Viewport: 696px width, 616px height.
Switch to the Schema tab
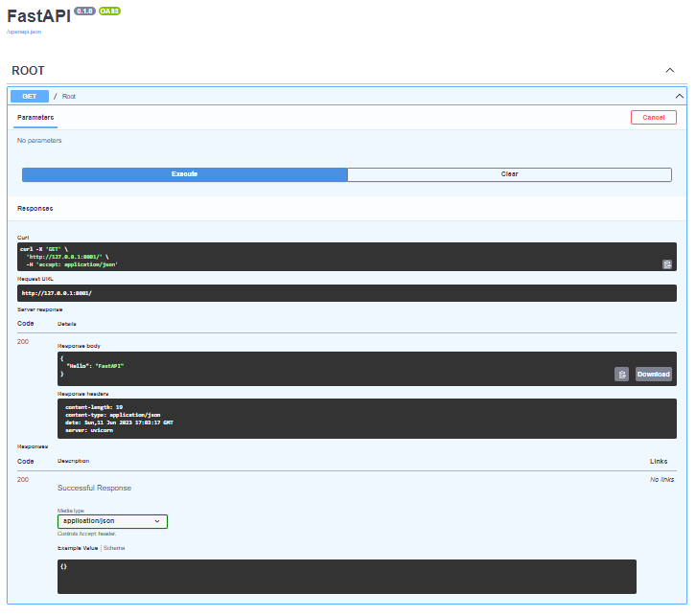(114, 549)
